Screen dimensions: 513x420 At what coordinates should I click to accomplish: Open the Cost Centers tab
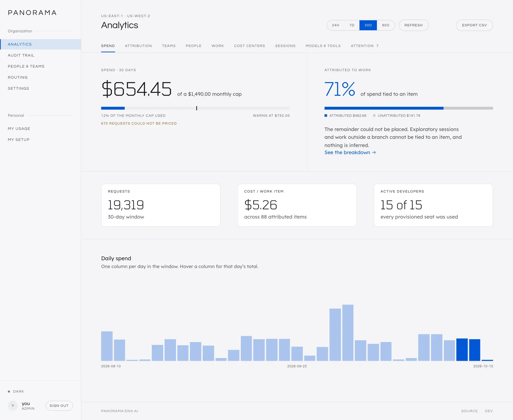tap(250, 46)
